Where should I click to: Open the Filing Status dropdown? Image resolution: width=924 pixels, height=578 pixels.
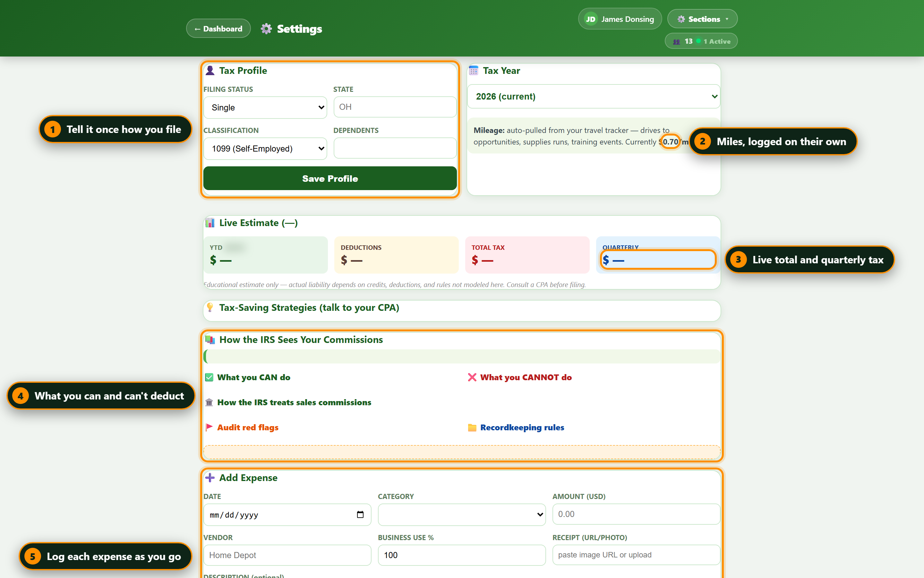click(x=265, y=108)
